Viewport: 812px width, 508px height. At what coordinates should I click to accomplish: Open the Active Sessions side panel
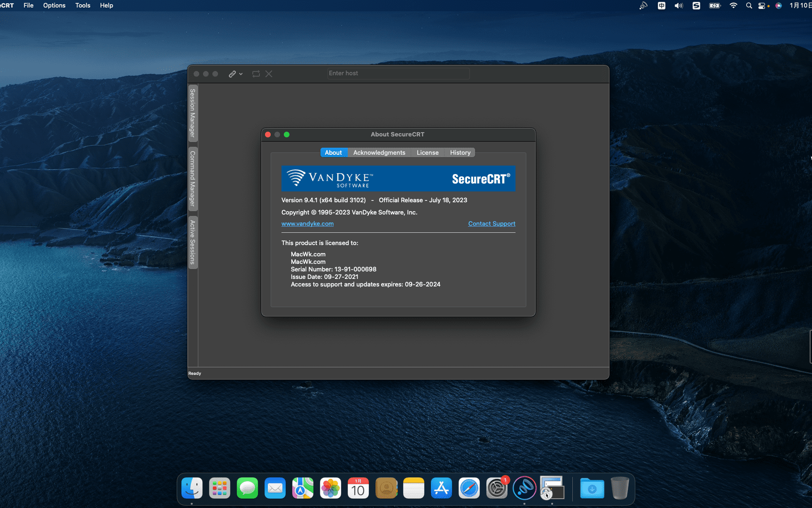[193, 242]
